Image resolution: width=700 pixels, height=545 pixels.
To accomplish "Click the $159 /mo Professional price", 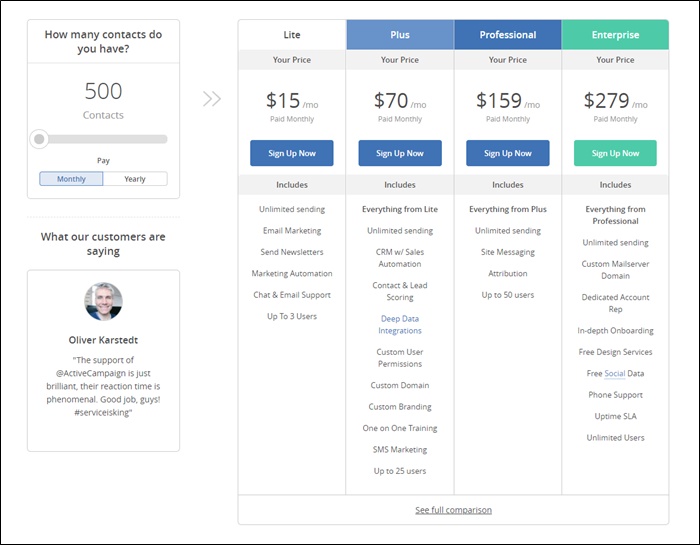I will (x=508, y=101).
